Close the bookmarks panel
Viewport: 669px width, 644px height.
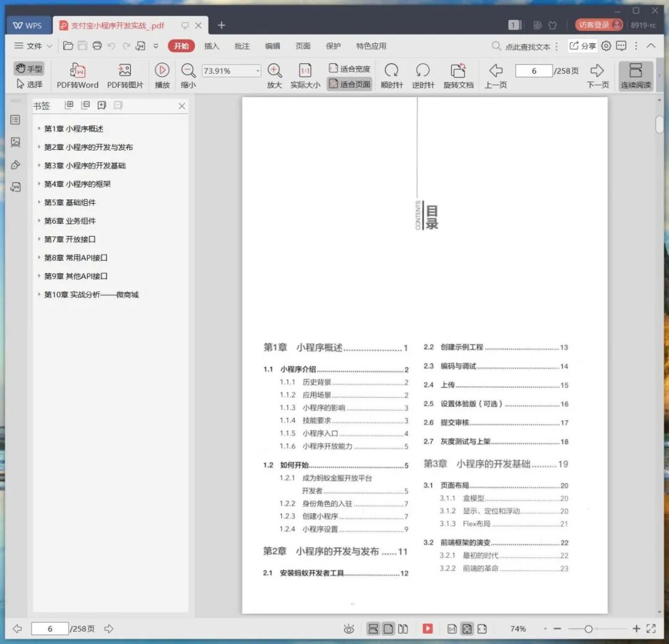(x=181, y=106)
